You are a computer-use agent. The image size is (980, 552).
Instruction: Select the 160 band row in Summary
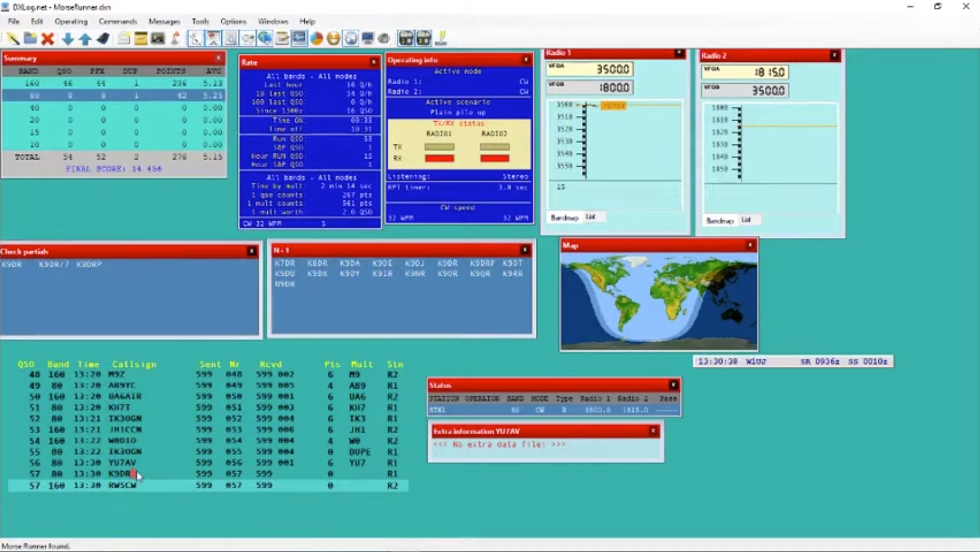point(113,83)
